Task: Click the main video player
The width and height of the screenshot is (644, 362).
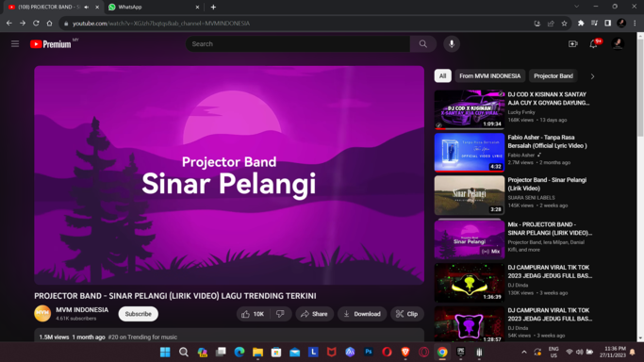Action: point(229,175)
